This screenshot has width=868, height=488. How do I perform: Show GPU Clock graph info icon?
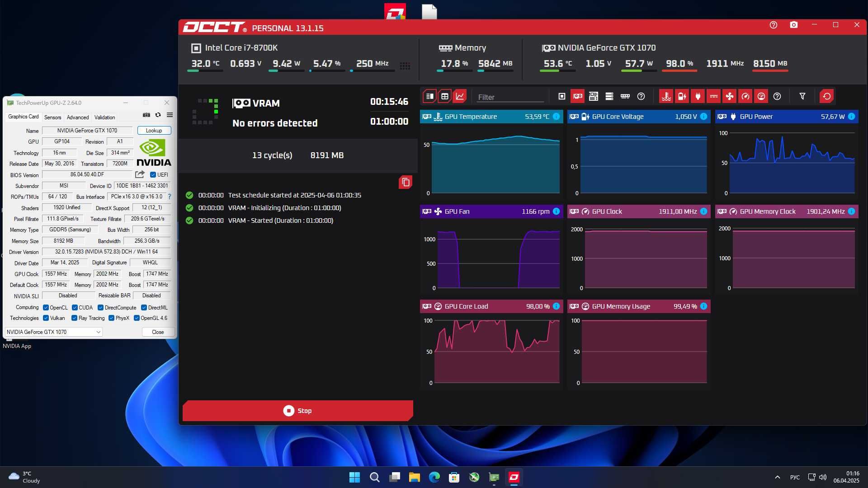pos(704,211)
